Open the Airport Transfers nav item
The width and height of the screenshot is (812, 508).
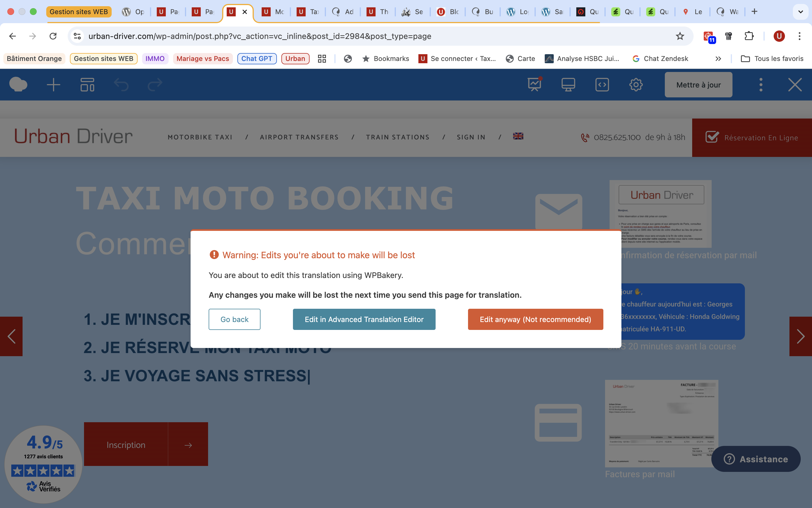pos(299,137)
